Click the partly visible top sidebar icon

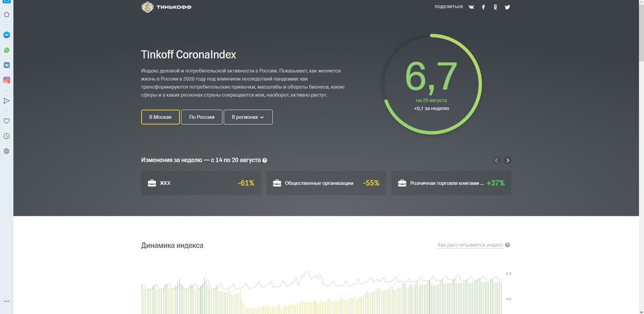pos(6,2)
